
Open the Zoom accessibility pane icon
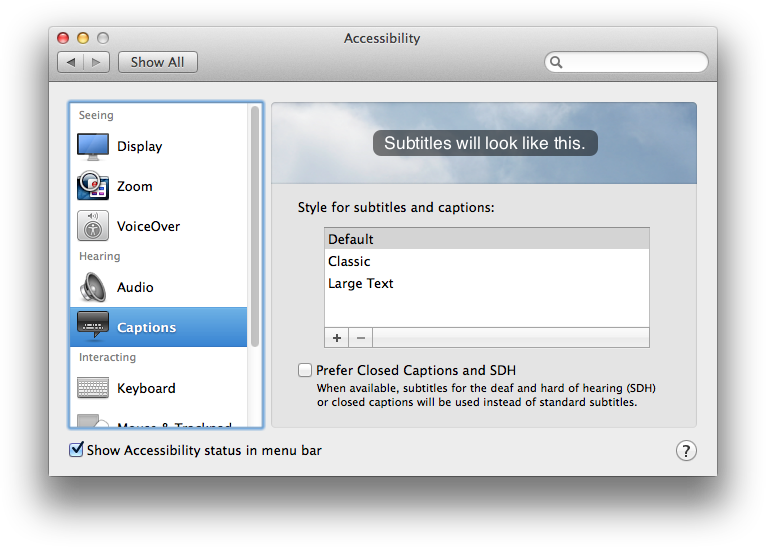tap(93, 186)
